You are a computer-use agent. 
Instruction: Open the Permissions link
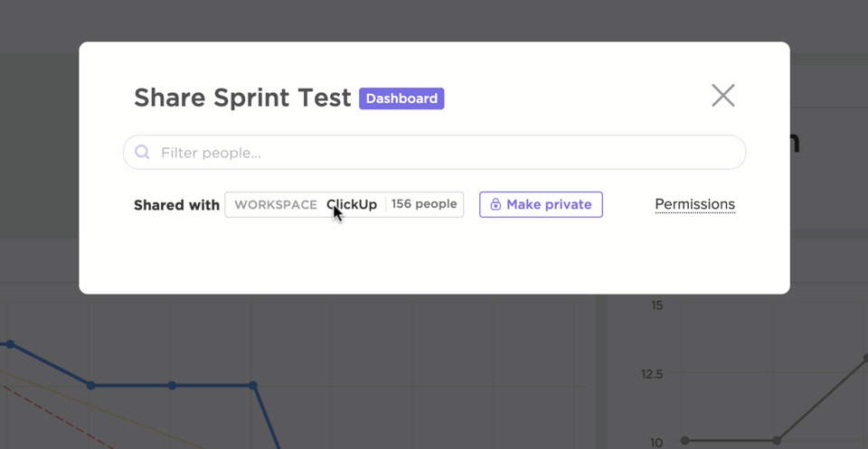point(694,204)
